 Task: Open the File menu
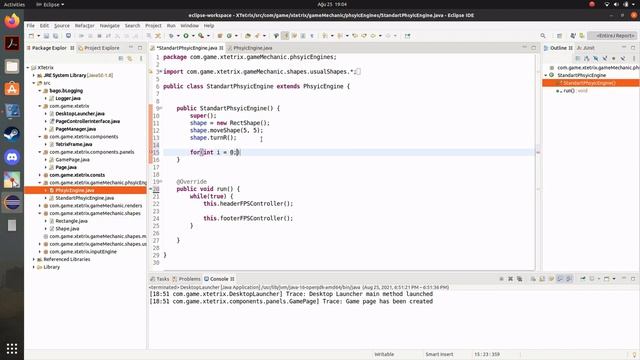[x=31, y=26]
